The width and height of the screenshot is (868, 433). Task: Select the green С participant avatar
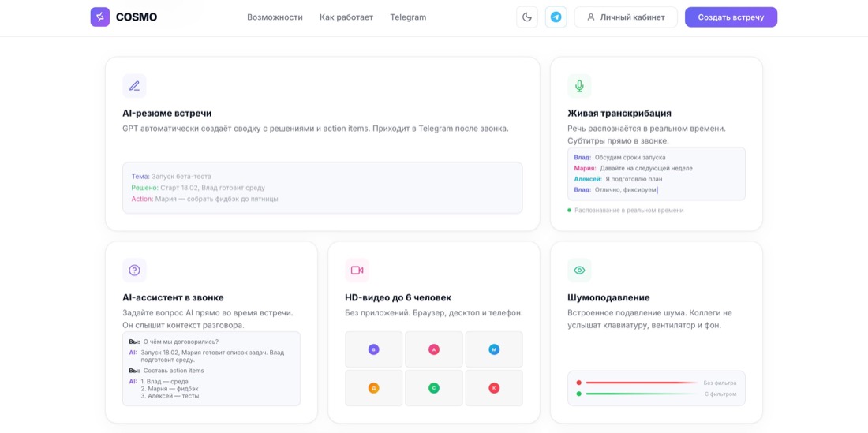pyautogui.click(x=434, y=388)
